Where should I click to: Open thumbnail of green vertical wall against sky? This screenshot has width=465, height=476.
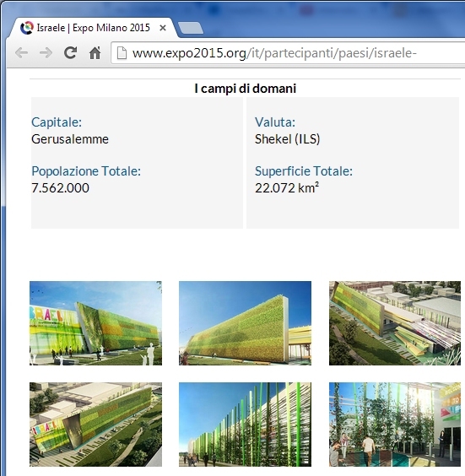tap(245, 323)
